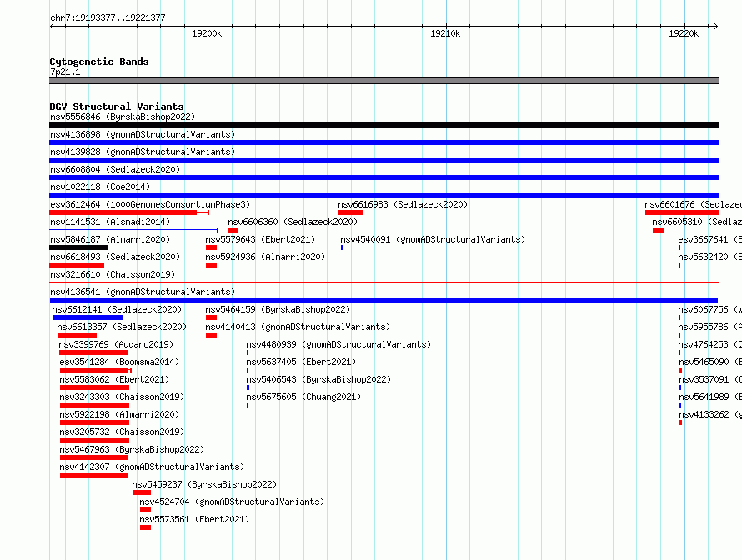742x560 pixels.
Task: Click nsv4480939 (gnomADStructuralVariants) label
Action: point(338,344)
